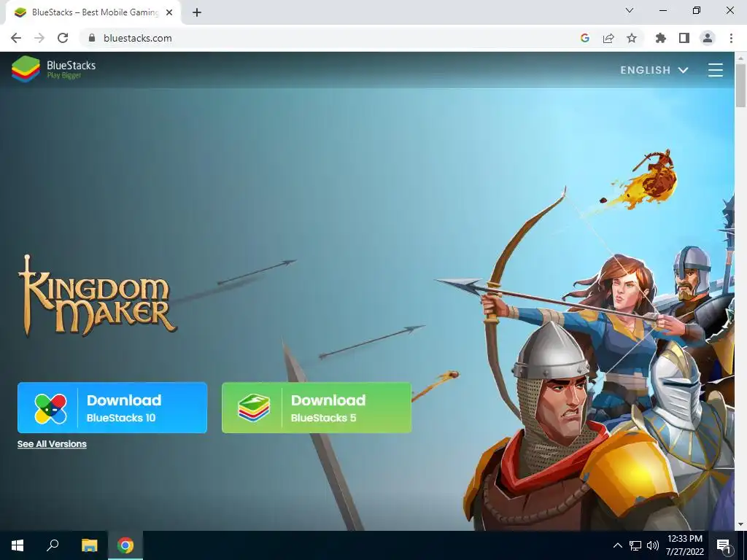747x560 pixels.
Task: Open the Chrome profile avatar
Action: pyautogui.click(x=708, y=38)
